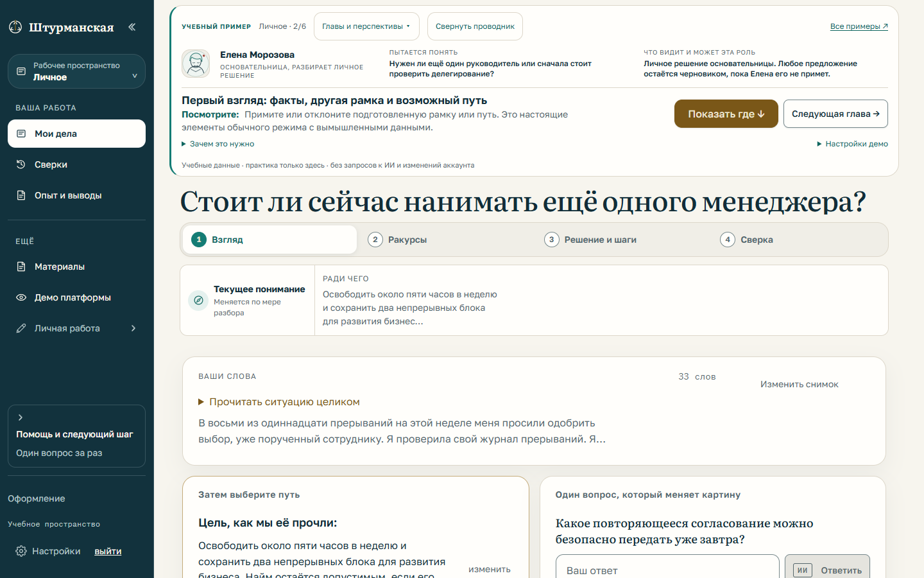Click the Мои дела list icon
The width and height of the screenshot is (924, 578).
click(21, 134)
